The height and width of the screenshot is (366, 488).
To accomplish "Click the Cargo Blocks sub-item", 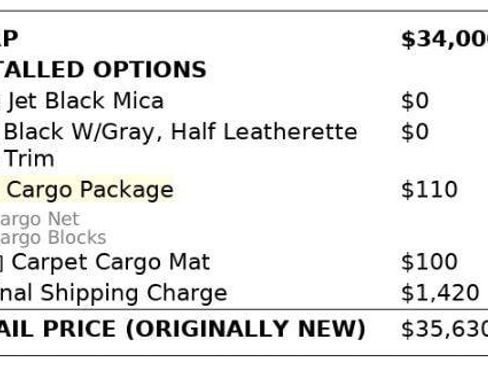I will [53, 238].
